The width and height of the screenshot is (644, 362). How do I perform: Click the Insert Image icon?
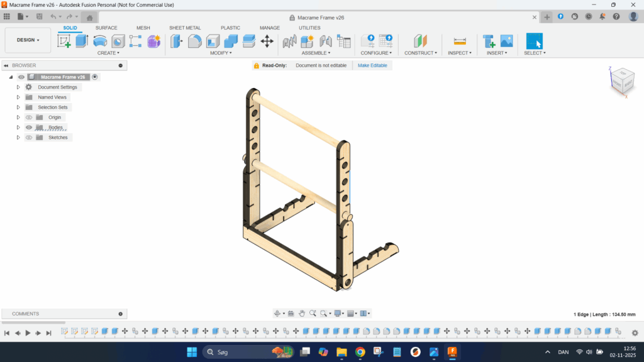tap(506, 41)
